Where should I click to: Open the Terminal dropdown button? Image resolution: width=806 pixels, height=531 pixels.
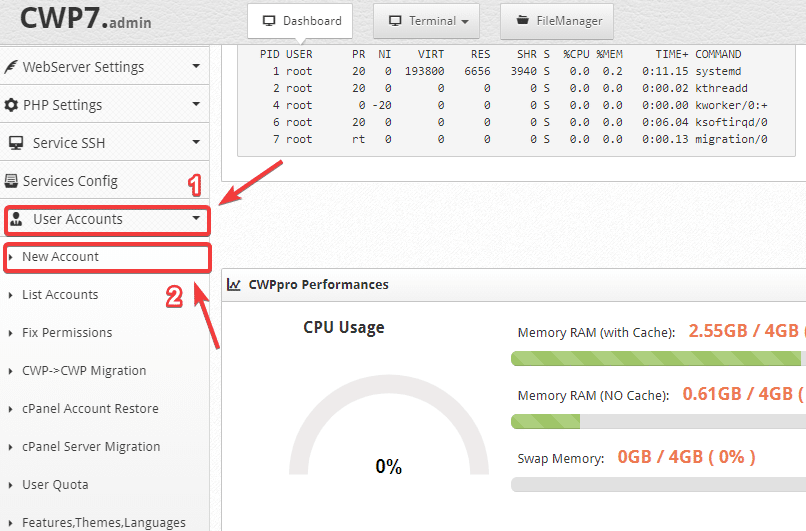tap(426, 20)
